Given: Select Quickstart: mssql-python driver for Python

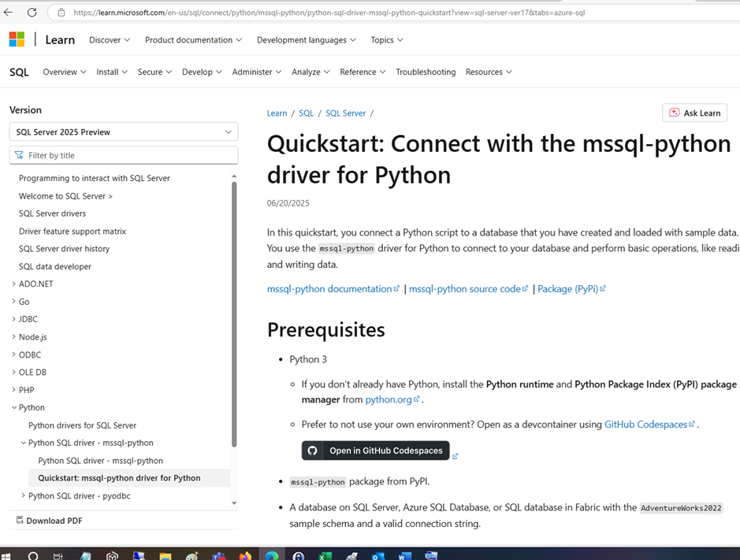Looking at the screenshot, I should [x=129, y=478].
